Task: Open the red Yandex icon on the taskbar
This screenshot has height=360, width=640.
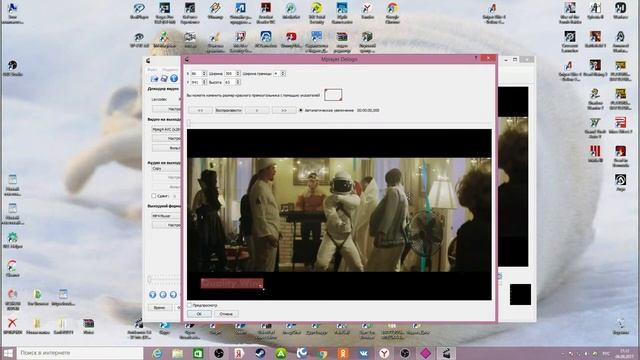Action: pos(240,353)
